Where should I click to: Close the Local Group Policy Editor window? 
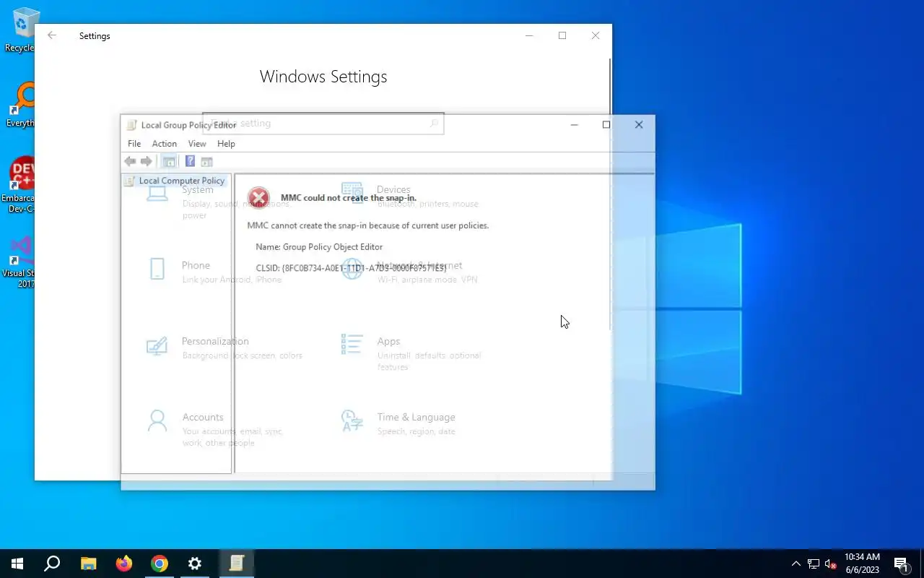639,125
